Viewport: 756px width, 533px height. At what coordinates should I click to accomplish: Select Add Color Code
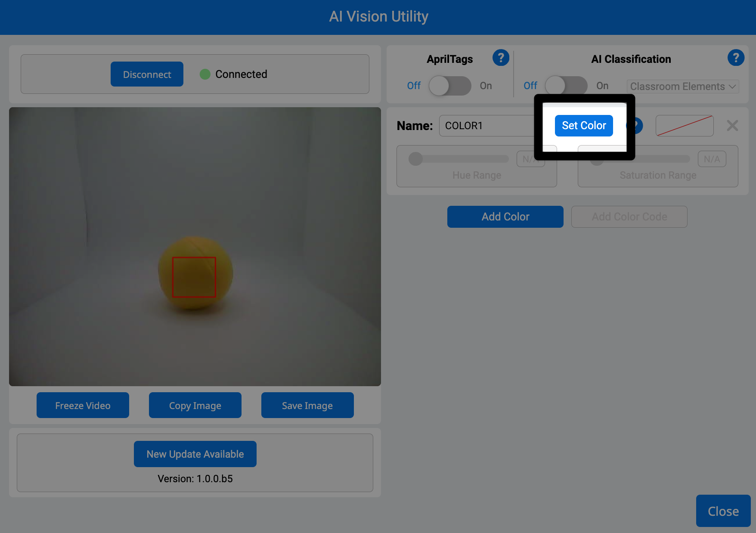tap(629, 217)
